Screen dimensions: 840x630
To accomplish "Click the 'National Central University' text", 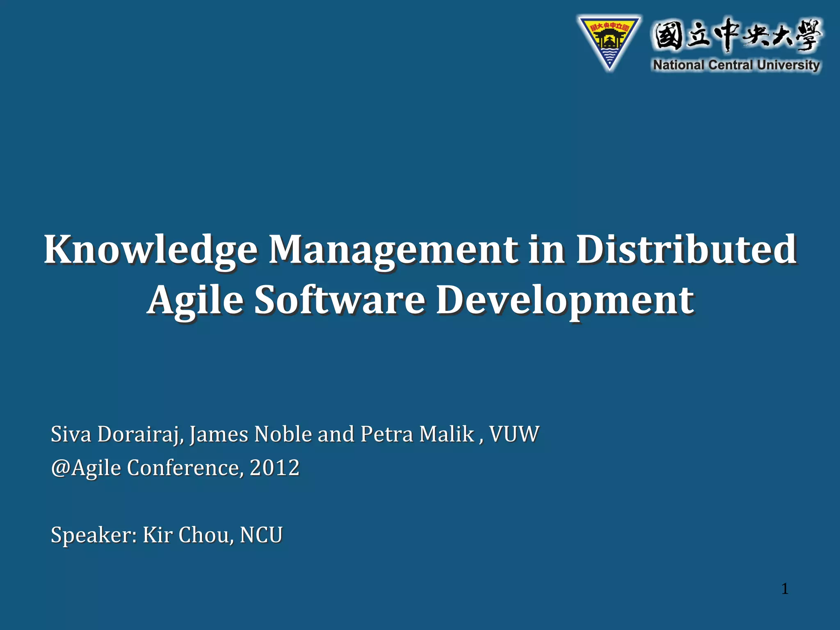I will [736, 65].
